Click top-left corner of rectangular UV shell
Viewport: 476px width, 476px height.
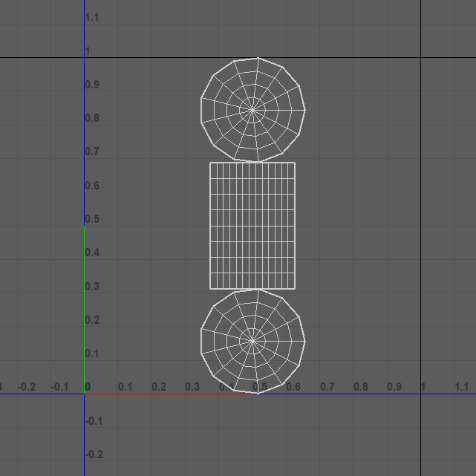pos(210,163)
